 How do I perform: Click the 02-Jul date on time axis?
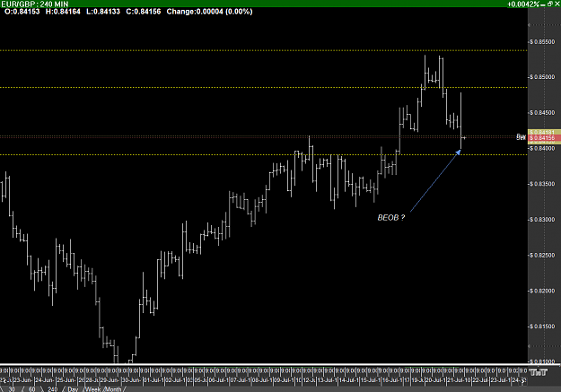click(175, 380)
